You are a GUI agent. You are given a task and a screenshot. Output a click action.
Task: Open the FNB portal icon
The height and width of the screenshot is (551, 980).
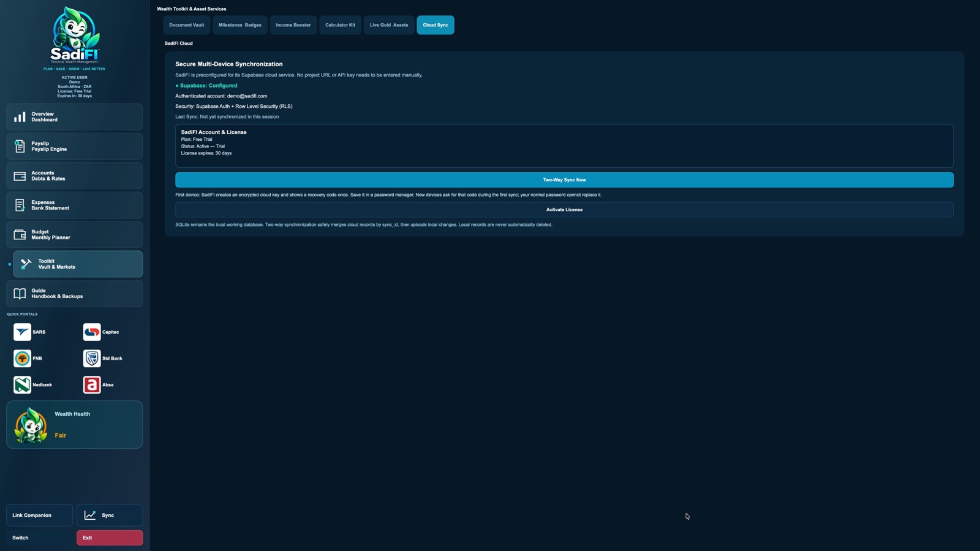tap(22, 358)
